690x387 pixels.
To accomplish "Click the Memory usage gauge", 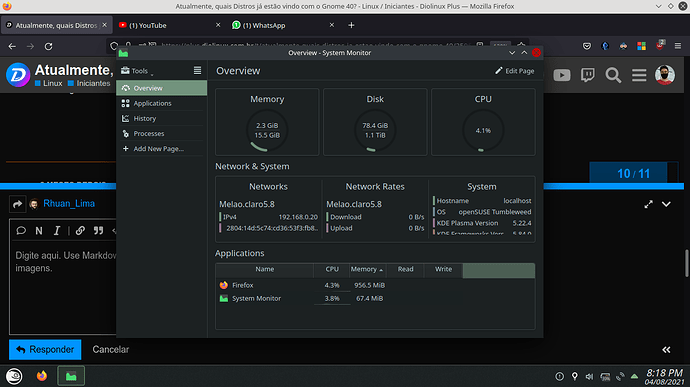I will (267, 130).
